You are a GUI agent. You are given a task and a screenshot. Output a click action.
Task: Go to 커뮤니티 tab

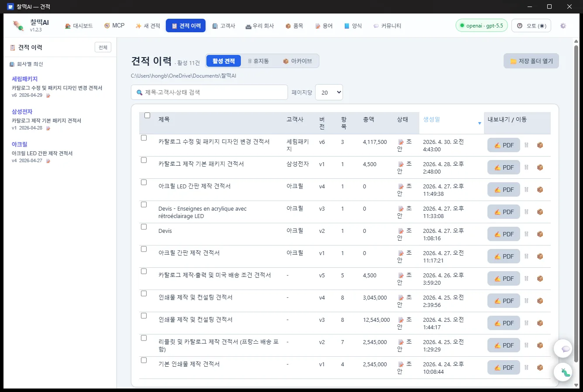coord(387,26)
